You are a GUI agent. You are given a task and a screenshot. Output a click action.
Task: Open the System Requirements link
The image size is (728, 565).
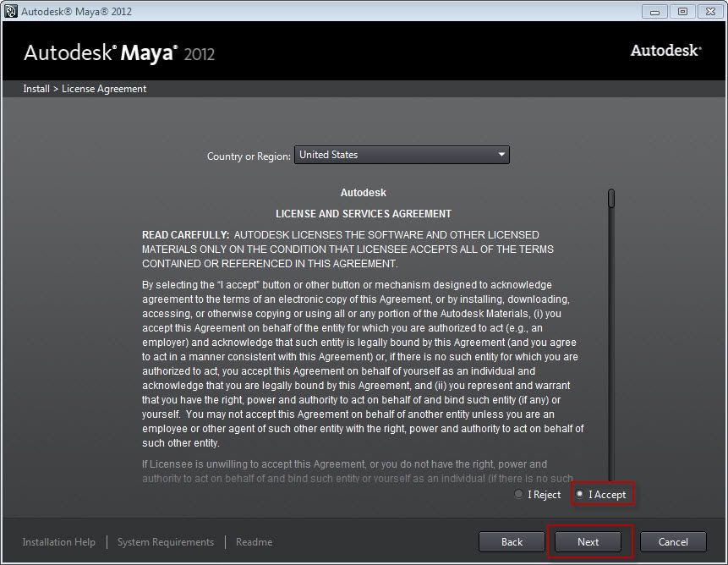pyautogui.click(x=166, y=542)
